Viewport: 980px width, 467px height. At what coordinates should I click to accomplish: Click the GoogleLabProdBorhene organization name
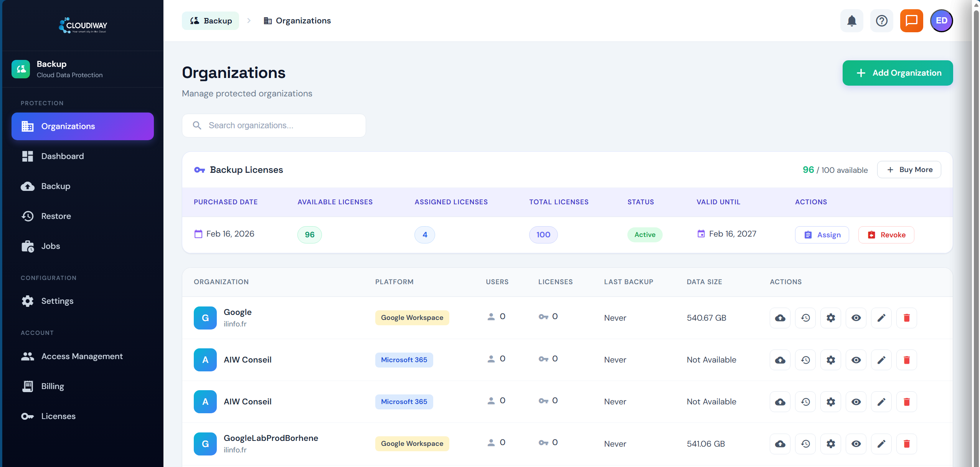coord(271,438)
